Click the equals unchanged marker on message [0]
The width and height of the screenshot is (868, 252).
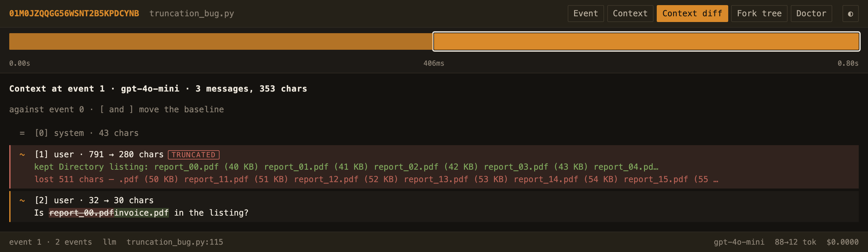(x=22, y=133)
